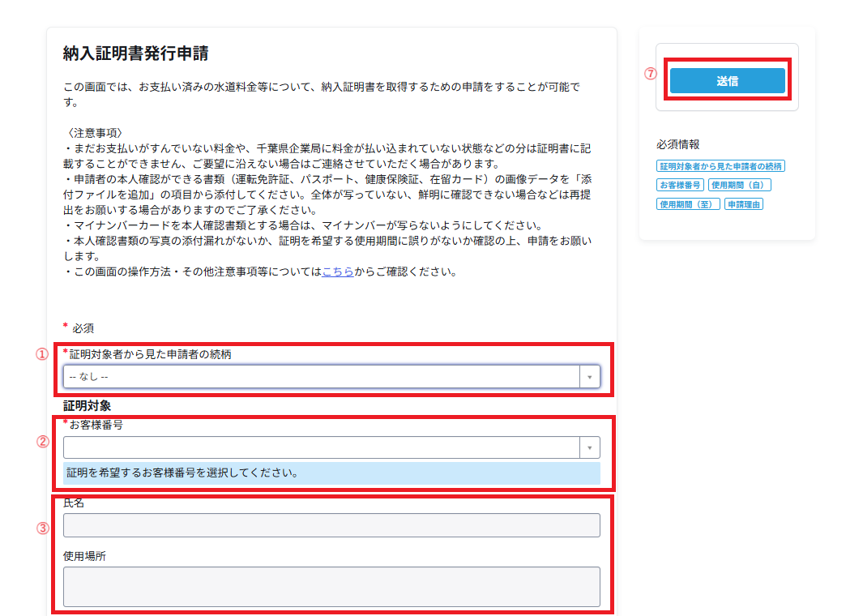This screenshot has height=616, width=863.
Task: Click the 使用期間（自） required tag
Action: click(x=739, y=185)
